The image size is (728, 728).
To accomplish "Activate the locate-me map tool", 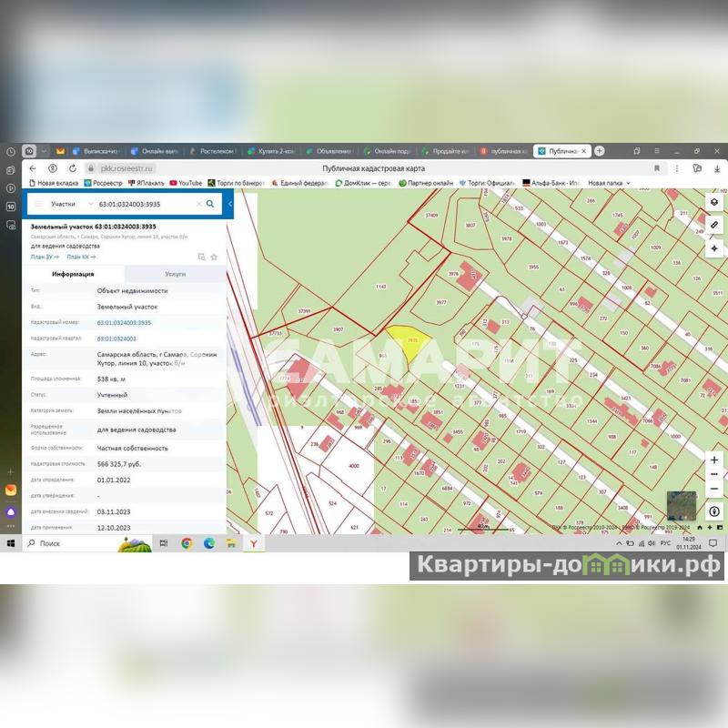I will pos(714,248).
